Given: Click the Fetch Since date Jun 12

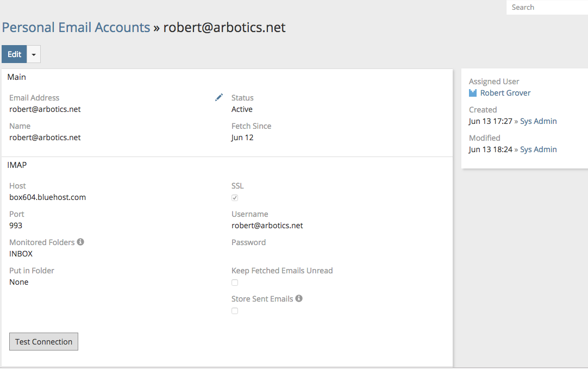Looking at the screenshot, I should (x=242, y=137).
